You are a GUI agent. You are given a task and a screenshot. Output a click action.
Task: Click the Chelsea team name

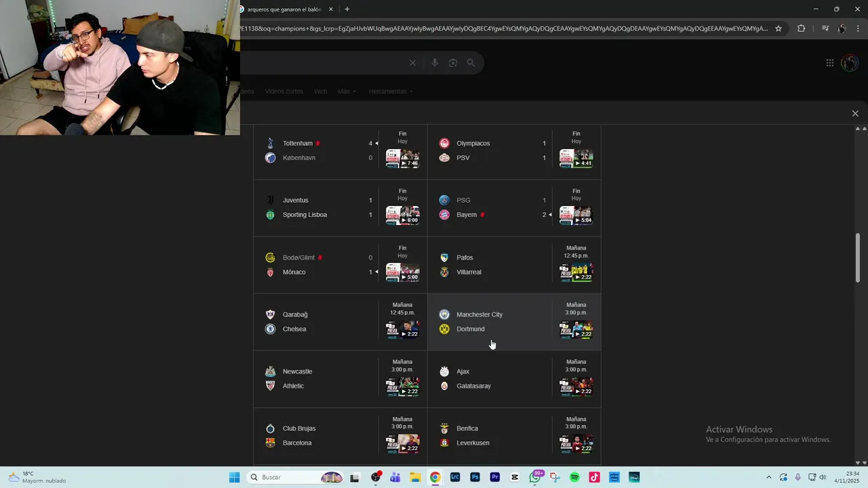tap(294, 329)
